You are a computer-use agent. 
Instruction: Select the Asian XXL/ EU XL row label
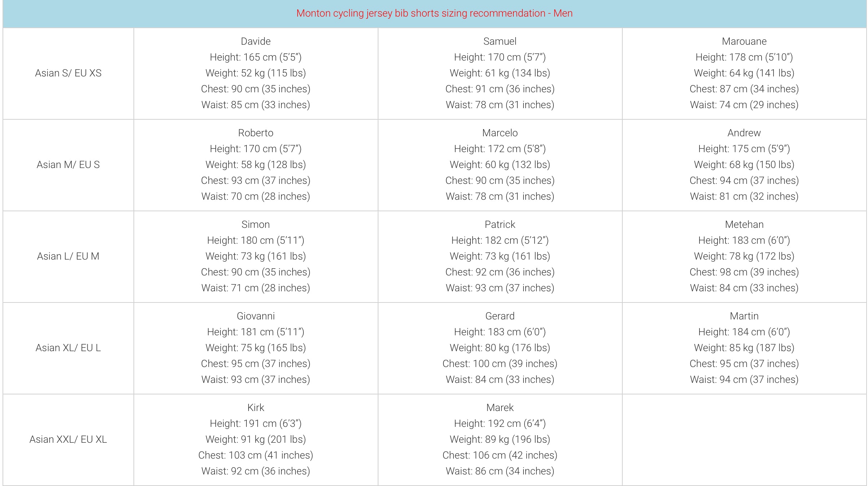pos(68,439)
